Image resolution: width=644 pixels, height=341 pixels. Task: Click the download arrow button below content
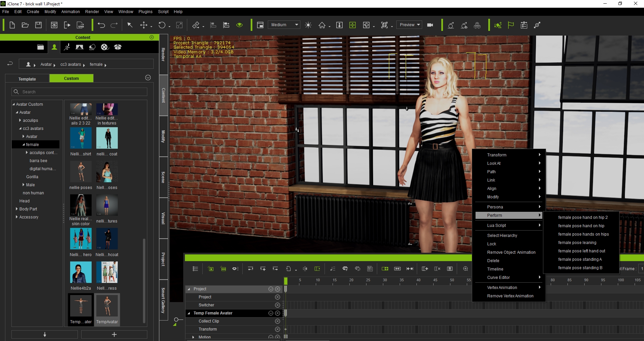coord(45,335)
